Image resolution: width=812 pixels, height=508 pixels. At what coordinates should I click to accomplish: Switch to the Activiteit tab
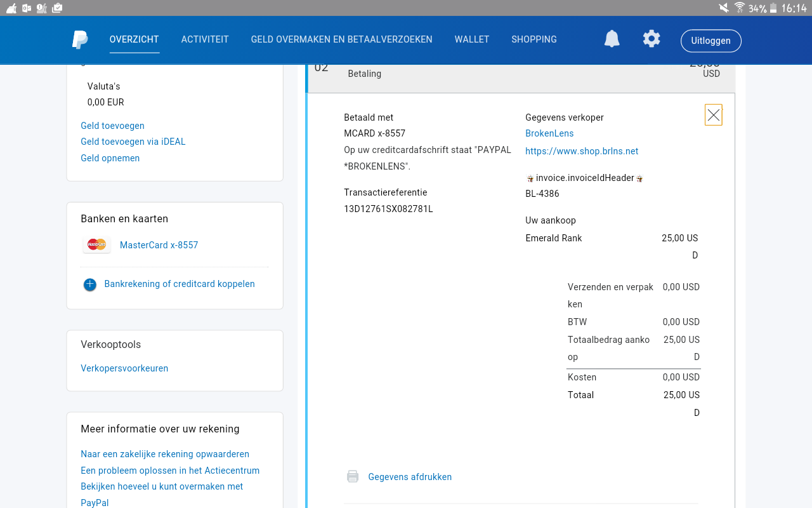pyautogui.click(x=205, y=39)
